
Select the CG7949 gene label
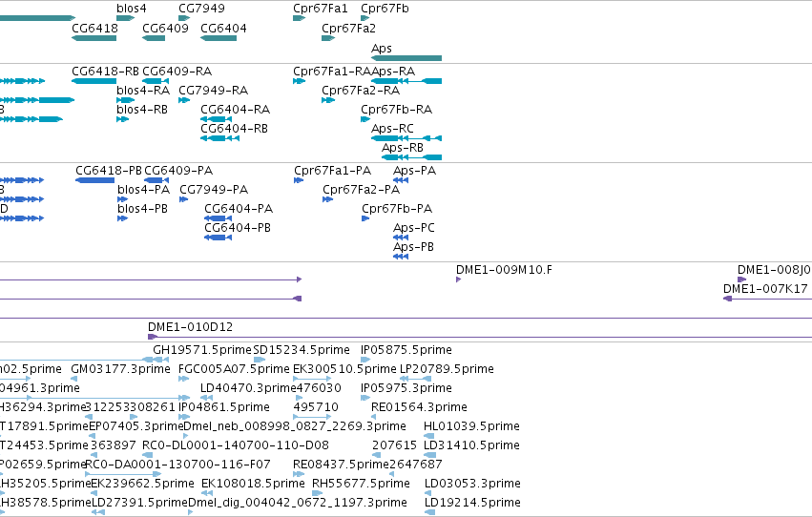click(x=201, y=9)
